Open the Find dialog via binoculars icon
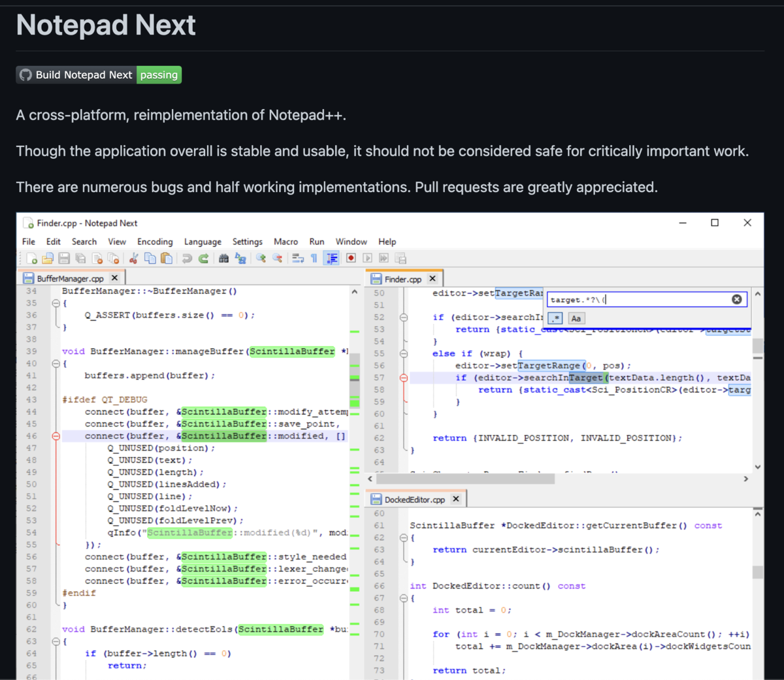784x680 pixels. (x=224, y=257)
